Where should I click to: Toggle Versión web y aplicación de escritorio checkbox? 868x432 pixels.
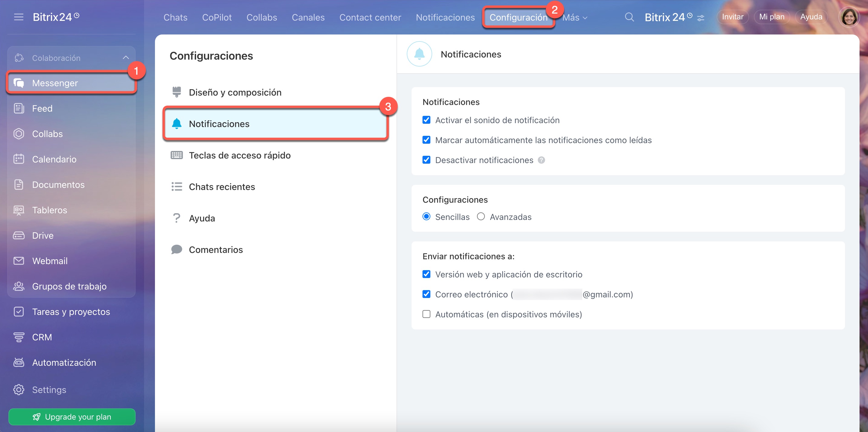(427, 274)
